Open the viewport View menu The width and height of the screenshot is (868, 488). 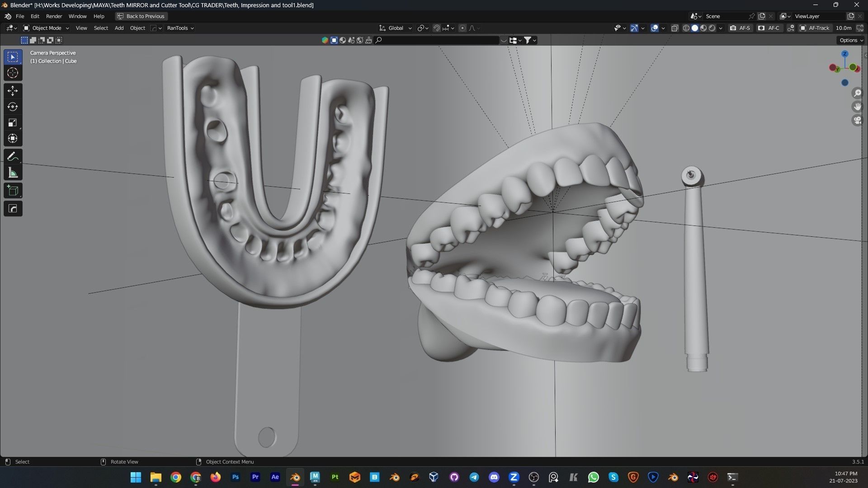point(81,28)
